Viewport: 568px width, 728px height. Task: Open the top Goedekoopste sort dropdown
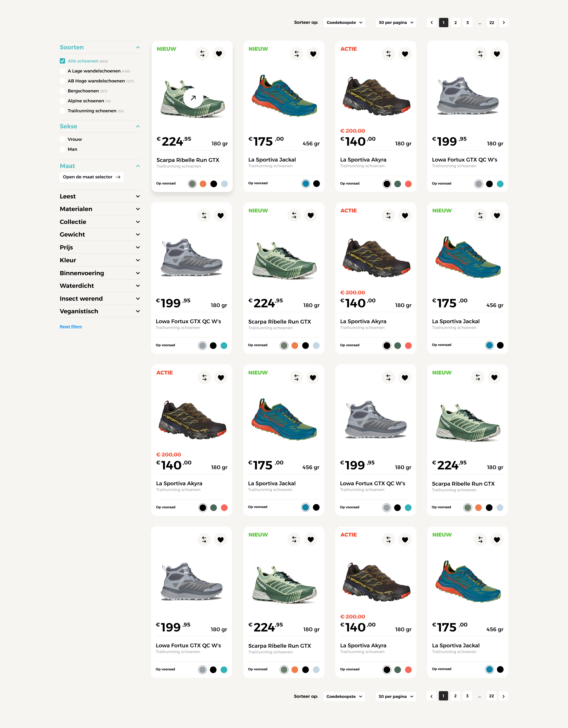tap(344, 22)
